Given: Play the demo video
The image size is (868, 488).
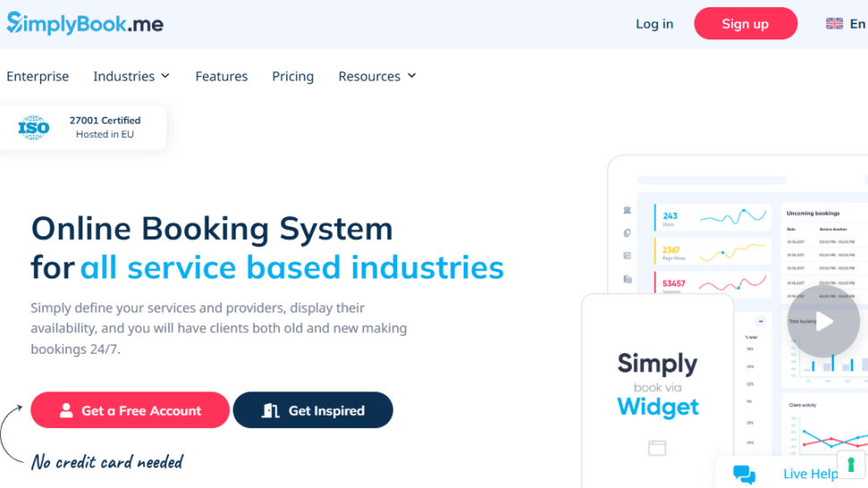Looking at the screenshot, I should [824, 321].
